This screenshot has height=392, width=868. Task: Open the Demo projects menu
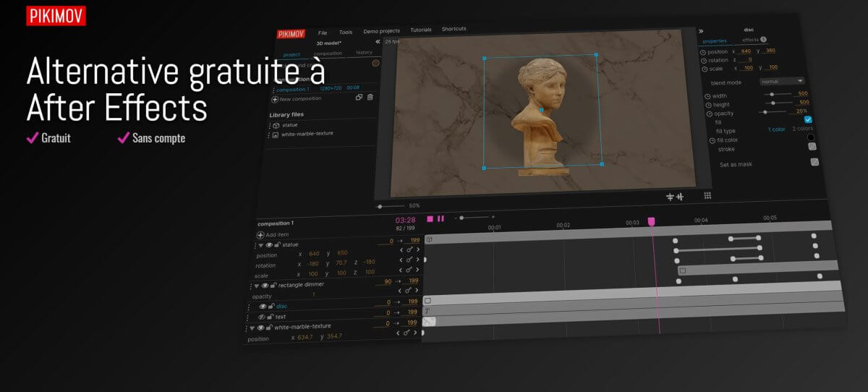tap(381, 31)
